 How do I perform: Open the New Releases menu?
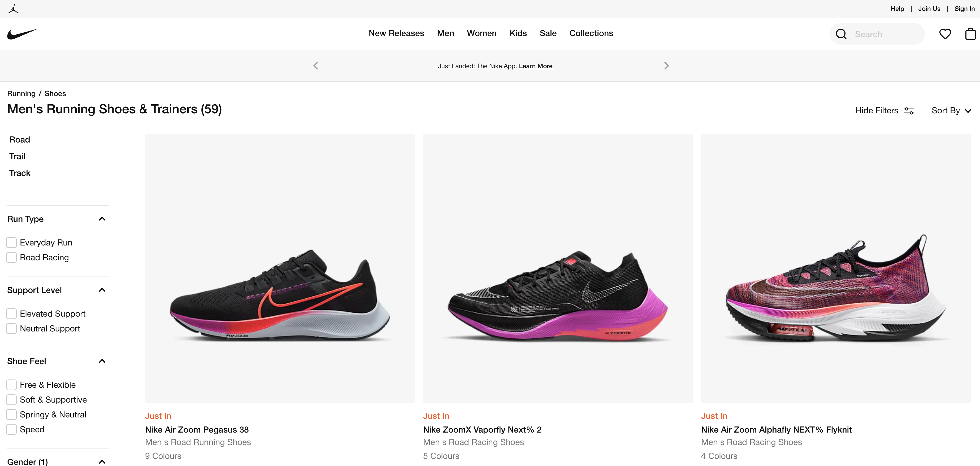pyautogui.click(x=396, y=33)
